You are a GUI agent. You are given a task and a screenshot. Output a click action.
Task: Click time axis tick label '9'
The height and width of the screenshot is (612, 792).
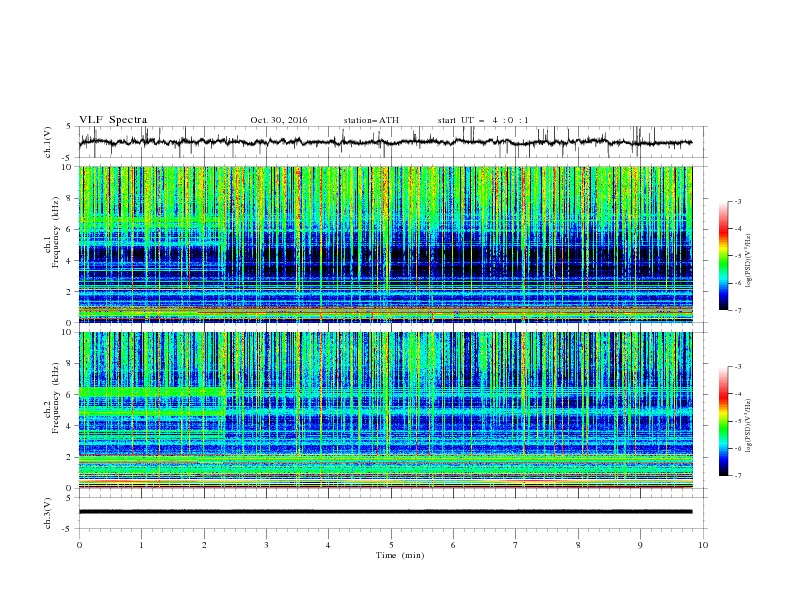pyautogui.click(x=640, y=545)
